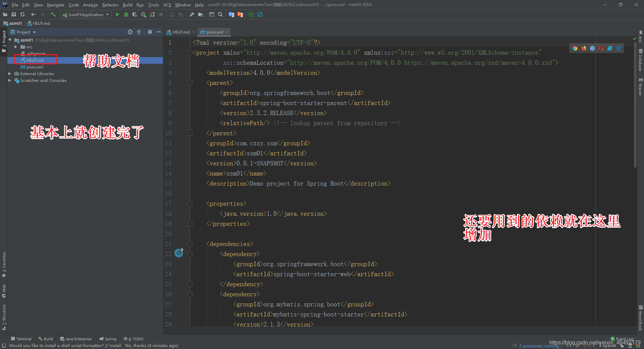Open the Java Enterprise tool window
The width and height of the screenshot is (644, 349).
coord(76,339)
